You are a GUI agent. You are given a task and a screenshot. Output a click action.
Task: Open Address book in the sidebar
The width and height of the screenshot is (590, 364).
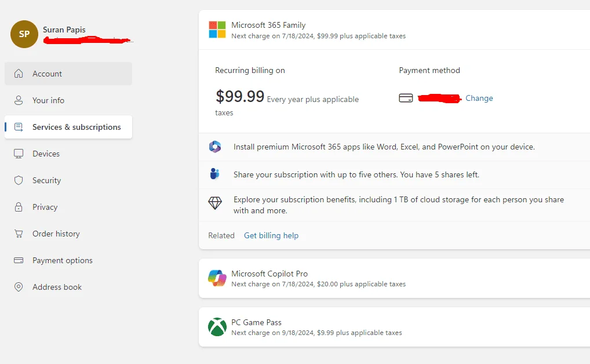tap(68, 287)
